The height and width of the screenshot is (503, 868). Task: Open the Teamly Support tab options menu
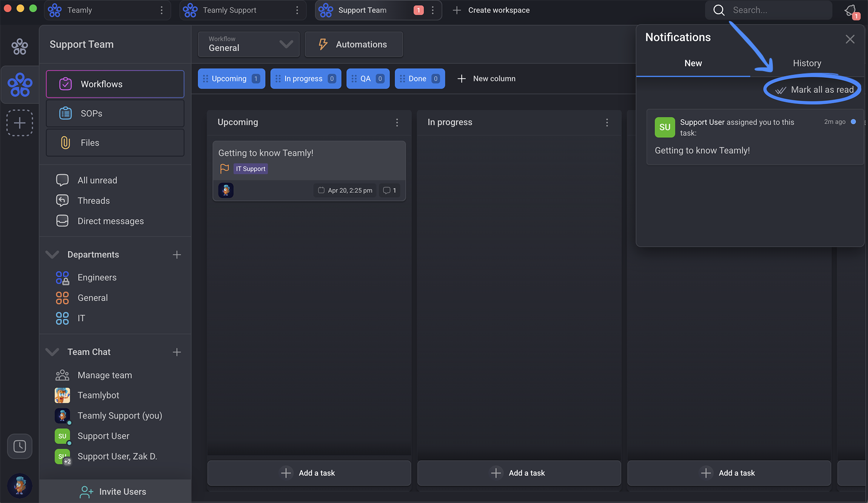pyautogui.click(x=297, y=10)
